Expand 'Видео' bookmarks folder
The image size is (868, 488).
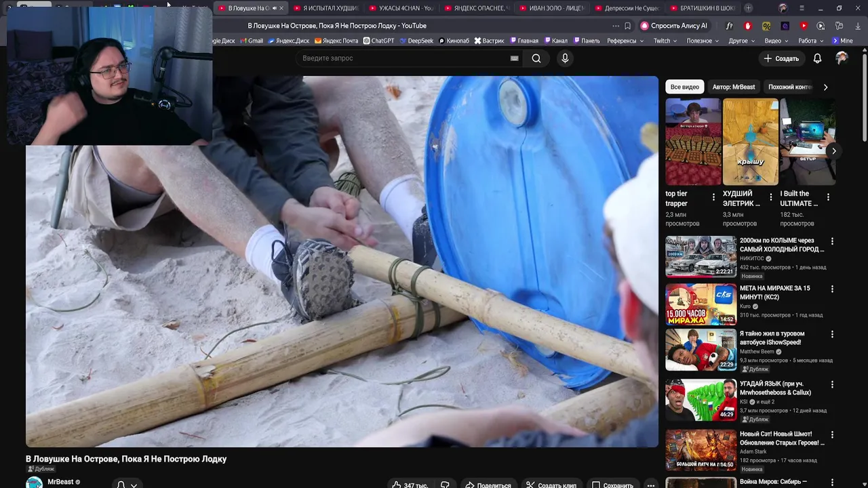[776, 41]
